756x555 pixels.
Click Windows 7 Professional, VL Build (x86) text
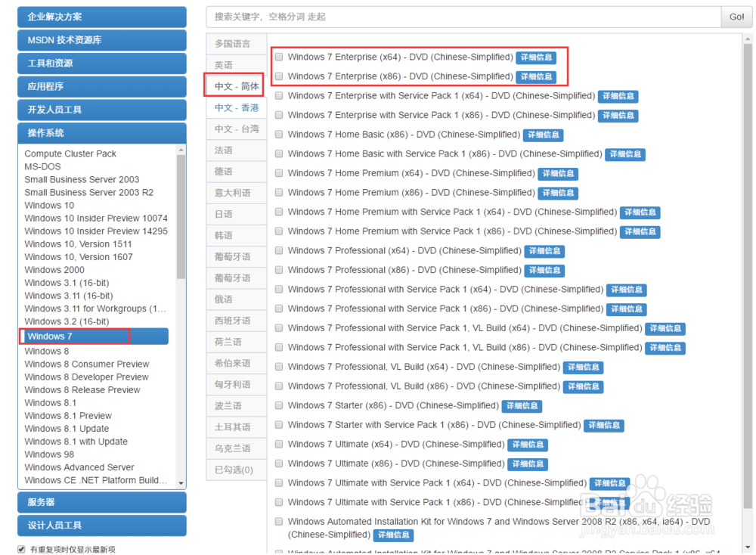coord(424,386)
